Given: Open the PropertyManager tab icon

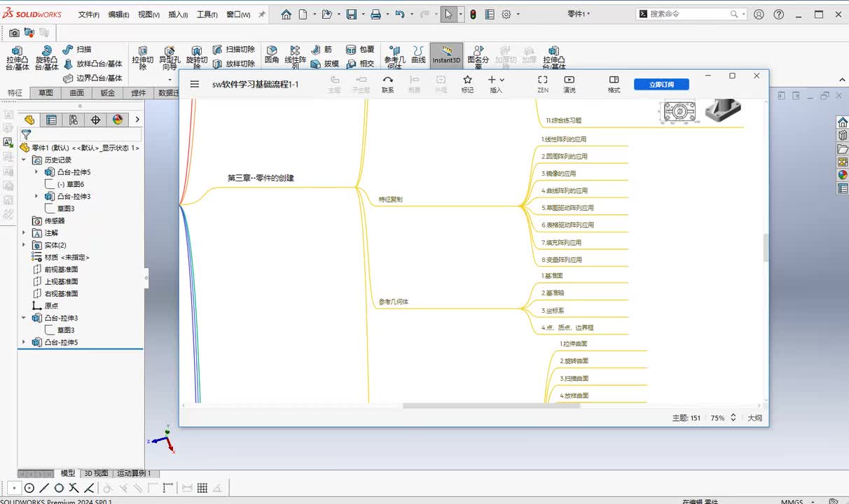Looking at the screenshot, I should pyautogui.click(x=51, y=120).
